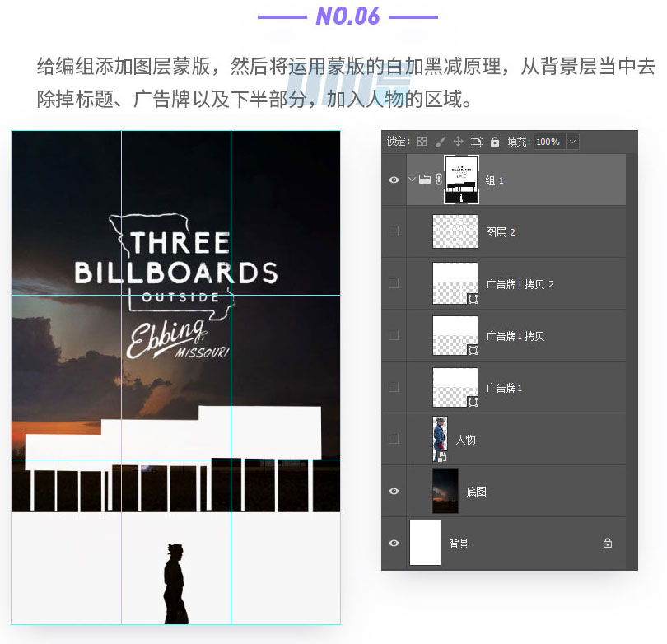
Task: Open the fill percentage dropdown arrow
Action: [x=572, y=142]
